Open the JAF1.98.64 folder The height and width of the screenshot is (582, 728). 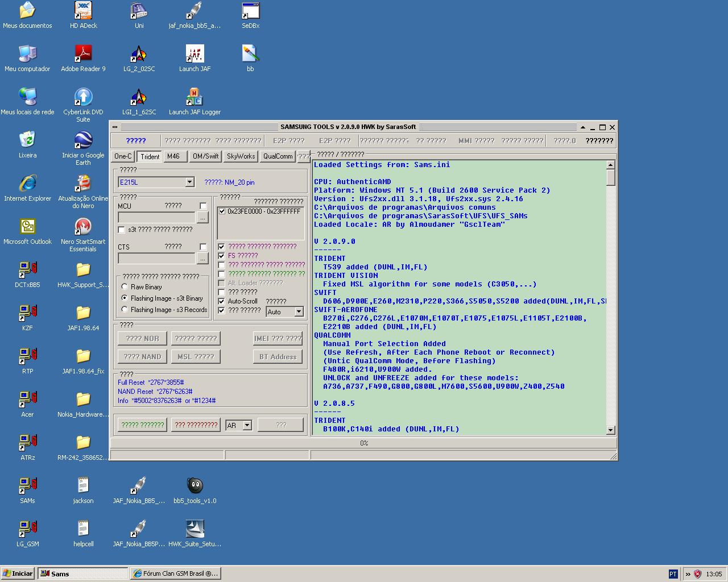click(83, 314)
